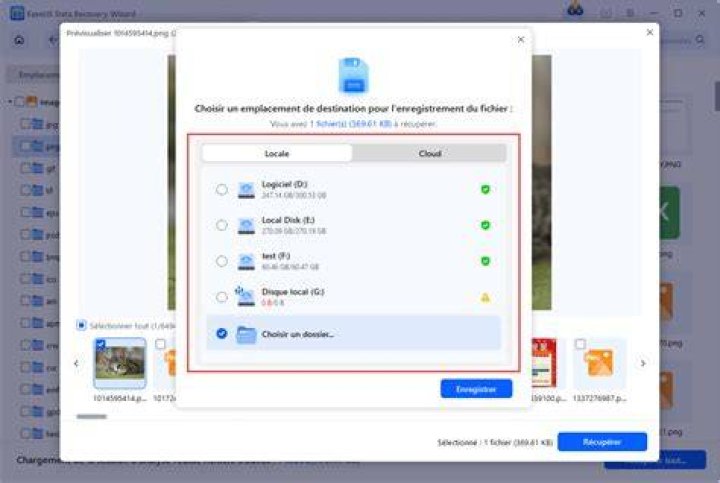Screen dimensions: 720x483
Task: Click warning triangle icon for Disque local (G:)
Action: (485, 298)
